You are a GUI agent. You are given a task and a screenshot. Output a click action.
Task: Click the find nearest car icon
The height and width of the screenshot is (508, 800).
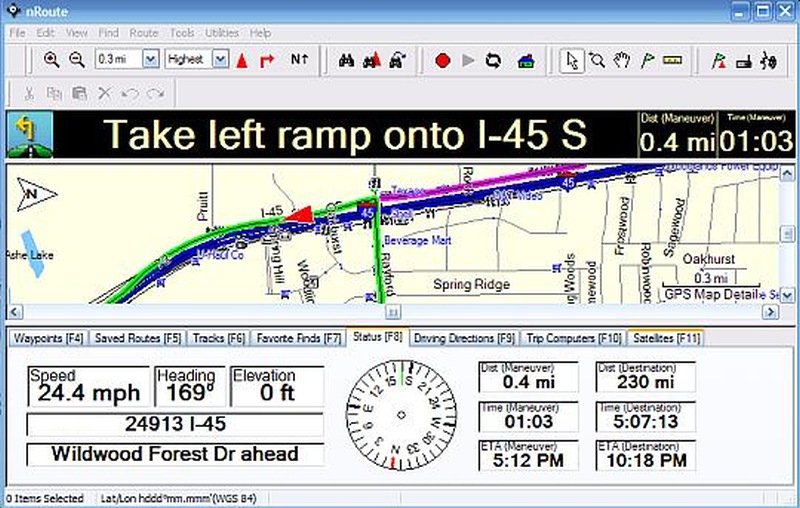point(397,60)
